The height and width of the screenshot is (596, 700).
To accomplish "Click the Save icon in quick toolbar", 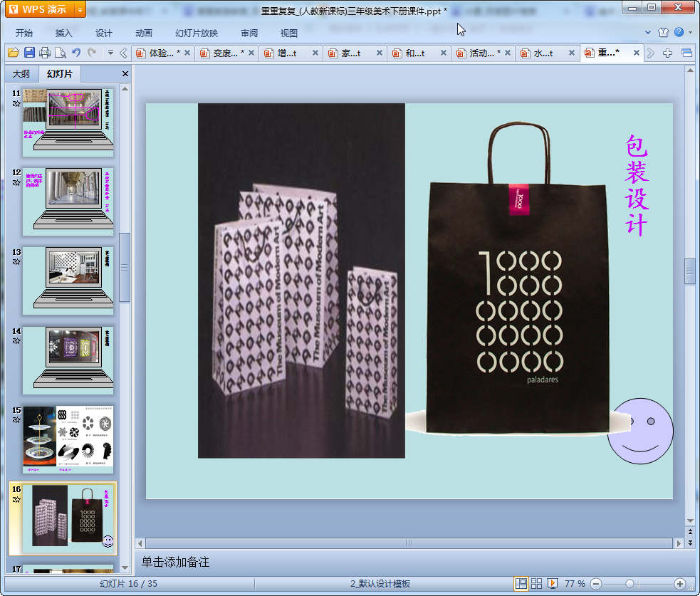I will pyautogui.click(x=29, y=53).
